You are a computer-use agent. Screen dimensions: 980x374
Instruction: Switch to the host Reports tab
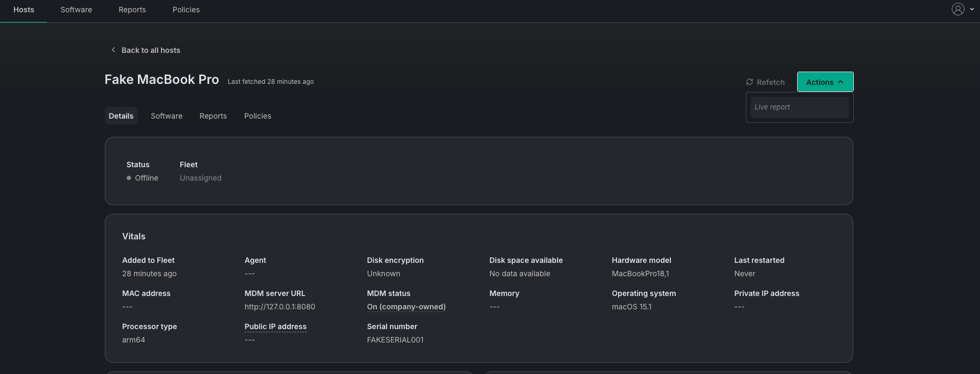[213, 116]
